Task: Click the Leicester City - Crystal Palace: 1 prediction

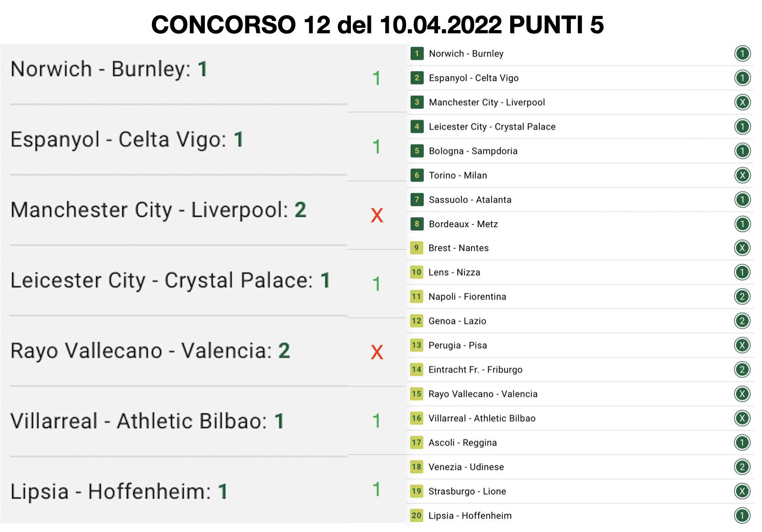Action: tap(170, 280)
